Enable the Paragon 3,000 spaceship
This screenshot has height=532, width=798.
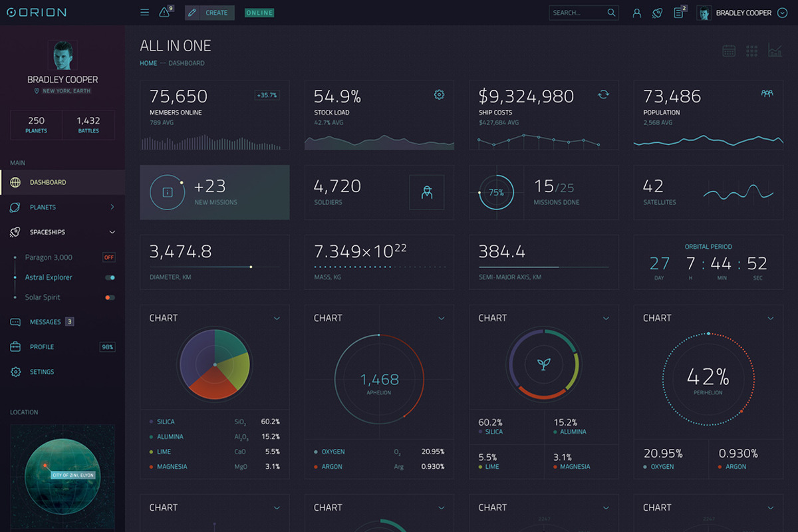108,257
